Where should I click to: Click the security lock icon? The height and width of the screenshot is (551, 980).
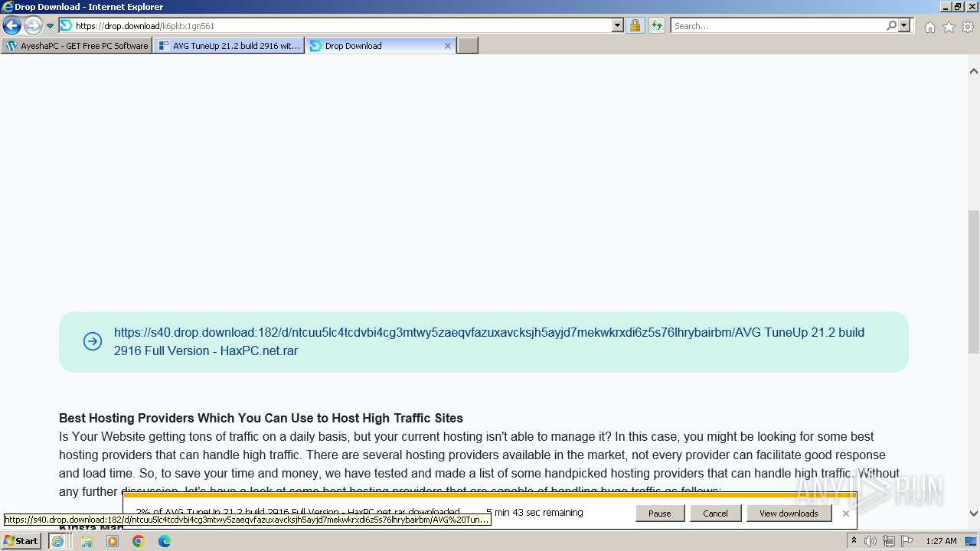(x=635, y=25)
